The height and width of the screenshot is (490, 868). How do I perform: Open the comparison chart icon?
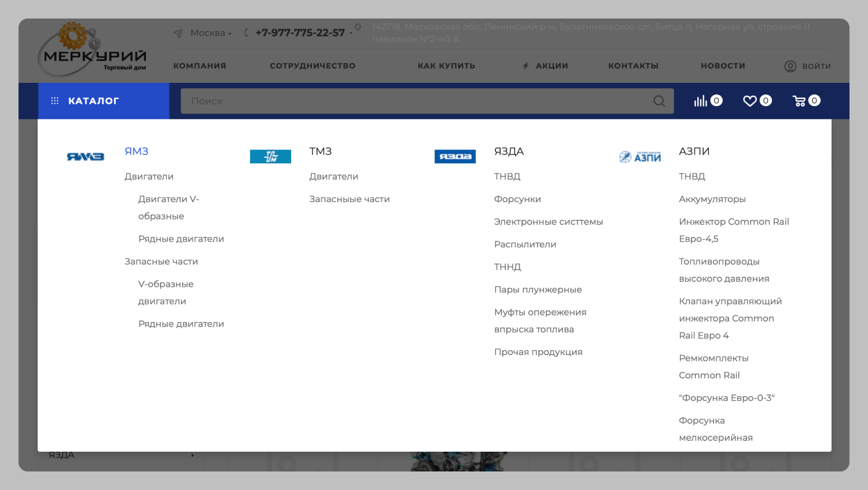pos(701,101)
